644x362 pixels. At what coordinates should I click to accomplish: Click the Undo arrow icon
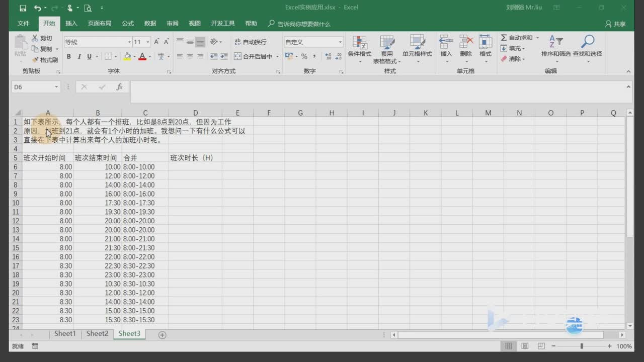click(37, 8)
